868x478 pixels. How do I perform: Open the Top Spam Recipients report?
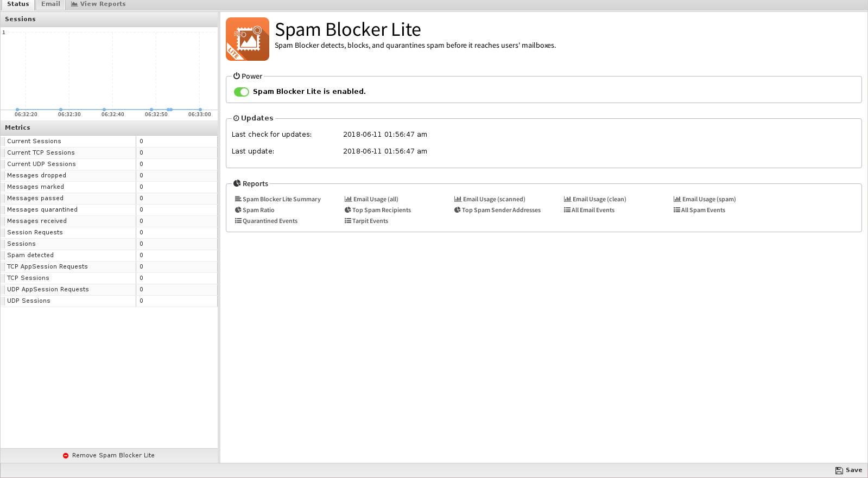pos(382,210)
